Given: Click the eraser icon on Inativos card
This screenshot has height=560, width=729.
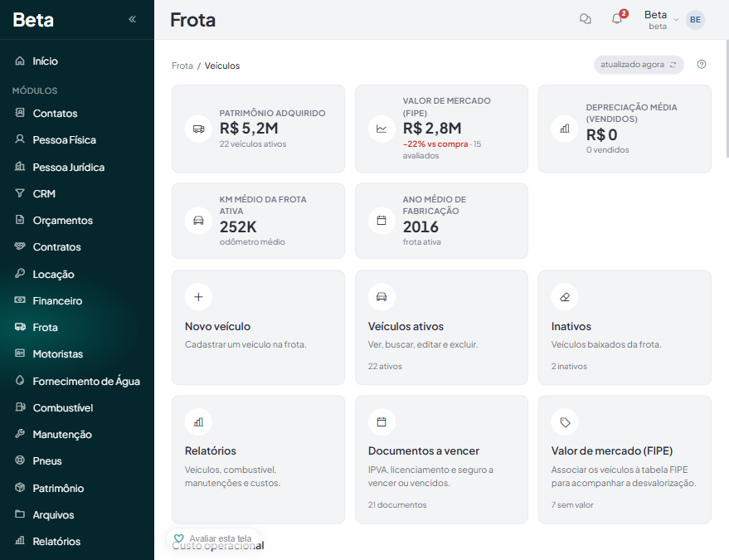Looking at the screenshot, I should pos(565,297).
